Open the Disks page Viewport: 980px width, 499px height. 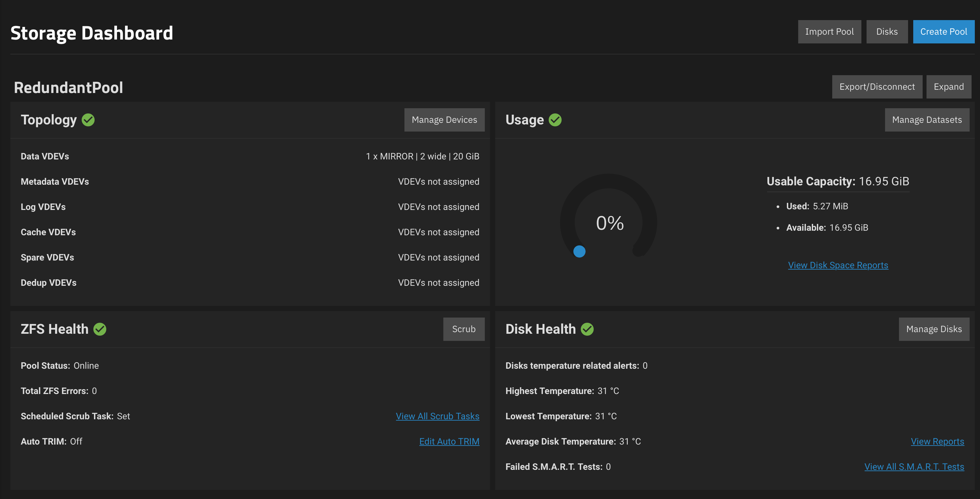pos(887,31)
